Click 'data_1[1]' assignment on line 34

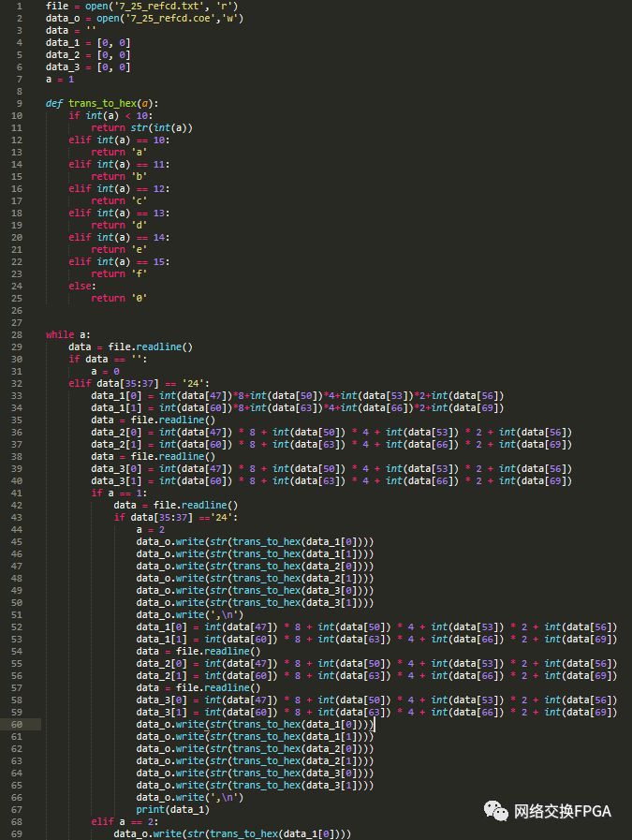[x=297, y=407]
